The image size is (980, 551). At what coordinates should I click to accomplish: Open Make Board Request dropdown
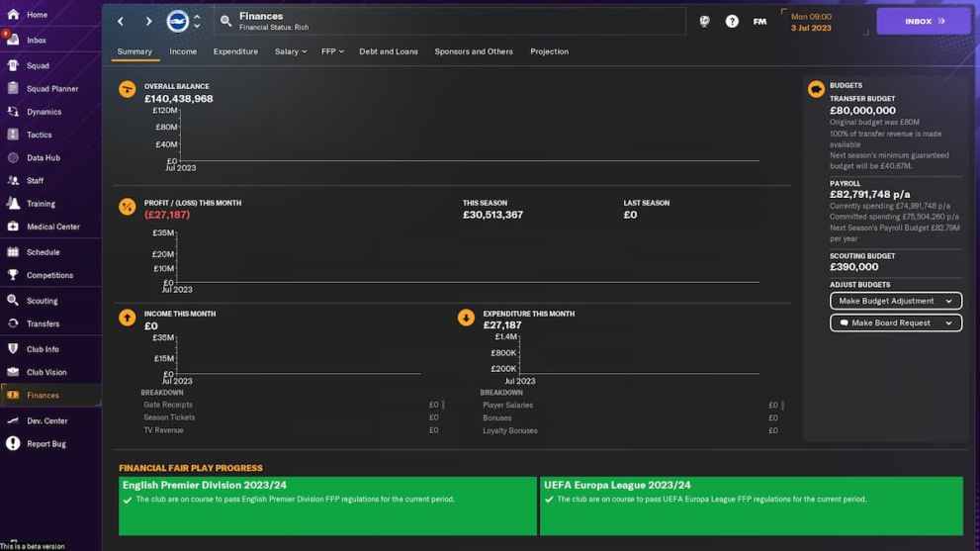click(895, 322)
